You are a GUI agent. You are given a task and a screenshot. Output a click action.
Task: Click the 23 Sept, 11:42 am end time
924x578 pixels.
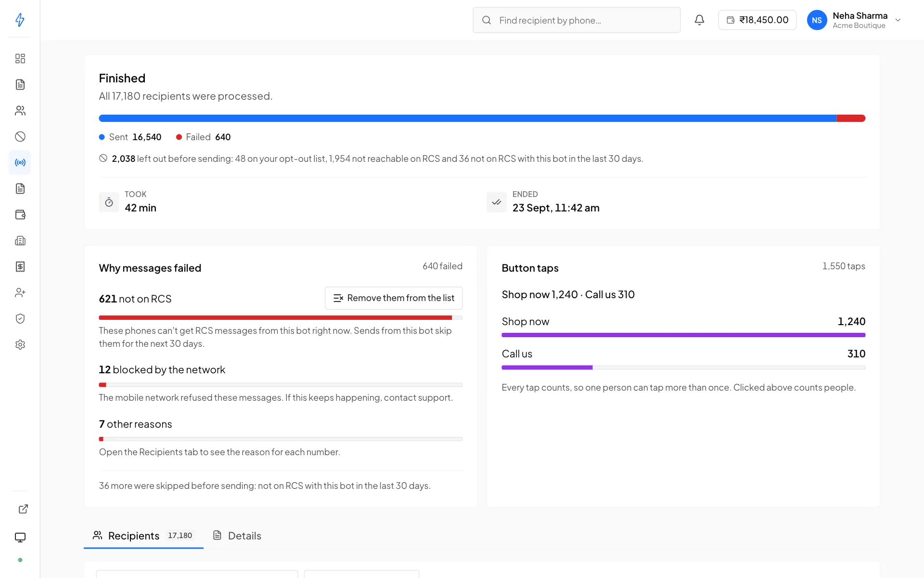point(556,208)
